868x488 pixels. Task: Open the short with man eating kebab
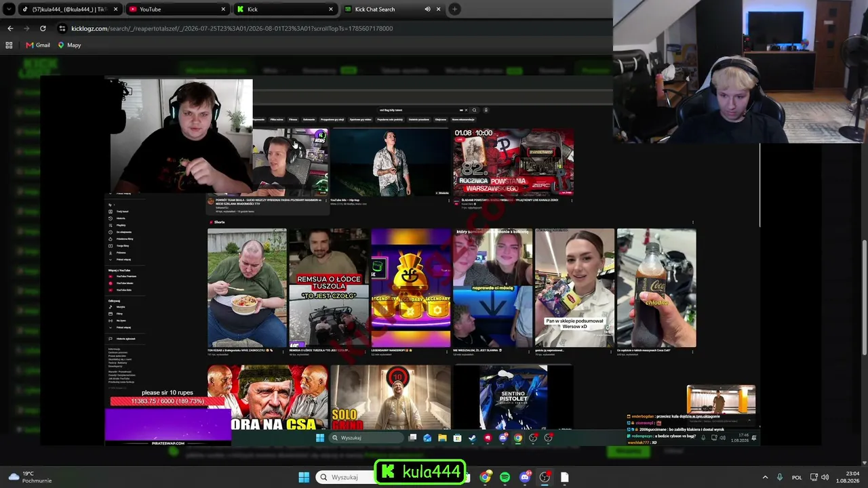pyautogui.click(x=247, y=288)
